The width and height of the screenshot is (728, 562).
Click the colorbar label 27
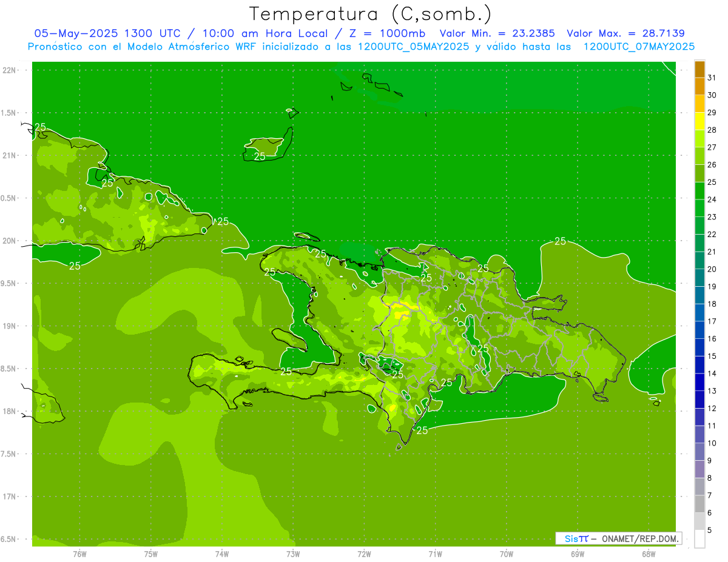[712, 147]
